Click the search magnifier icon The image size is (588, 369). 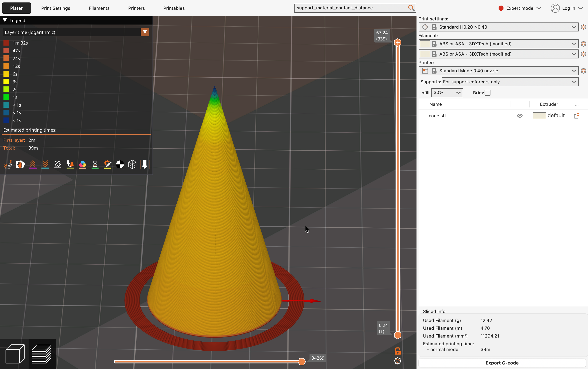[x=411, y=8]
